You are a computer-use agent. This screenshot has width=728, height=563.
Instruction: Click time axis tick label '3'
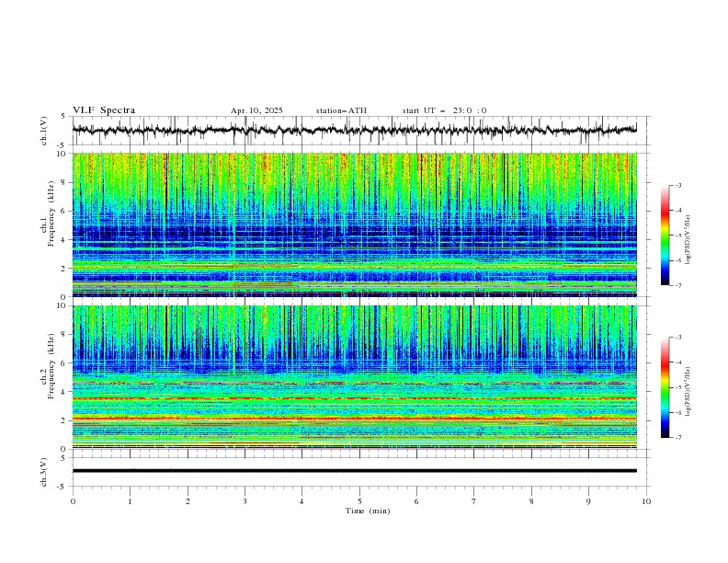tap(245, 501)
